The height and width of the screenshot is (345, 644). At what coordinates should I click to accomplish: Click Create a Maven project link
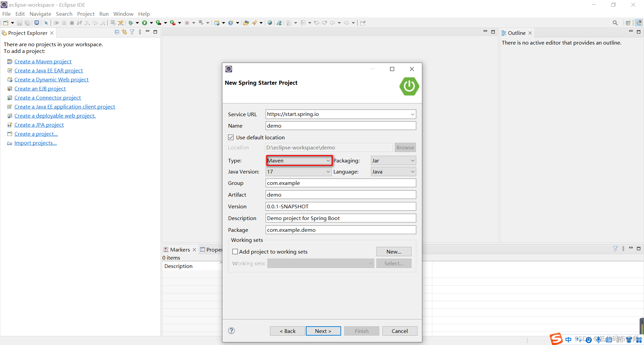click(x=43, y=61)
